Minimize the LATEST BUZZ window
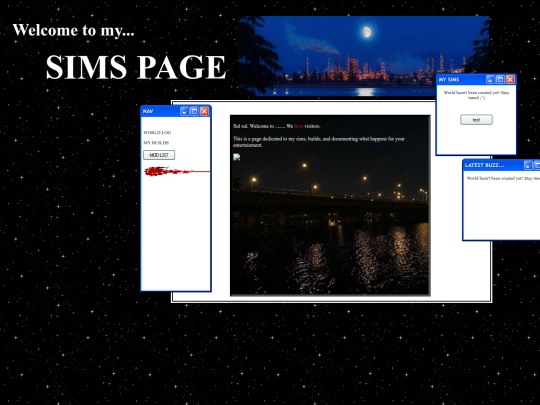This screenshot has width=540, height=405. (528, 165)
